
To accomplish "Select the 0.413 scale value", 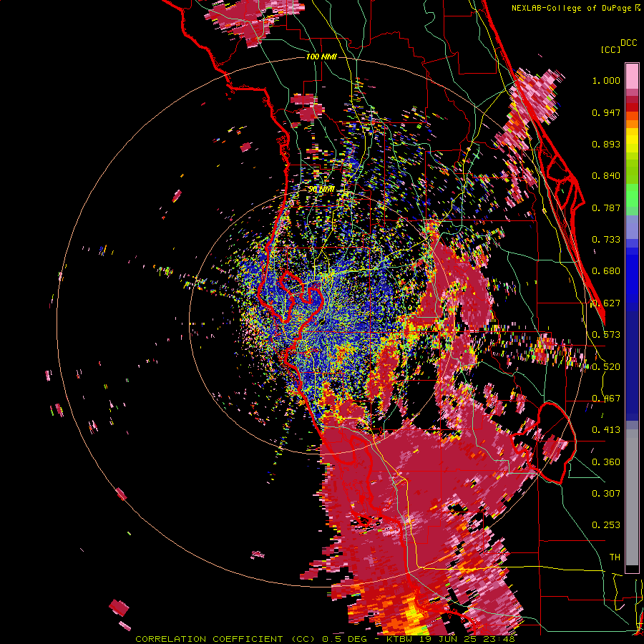I will pyautogui.click(x=606, y=430).
